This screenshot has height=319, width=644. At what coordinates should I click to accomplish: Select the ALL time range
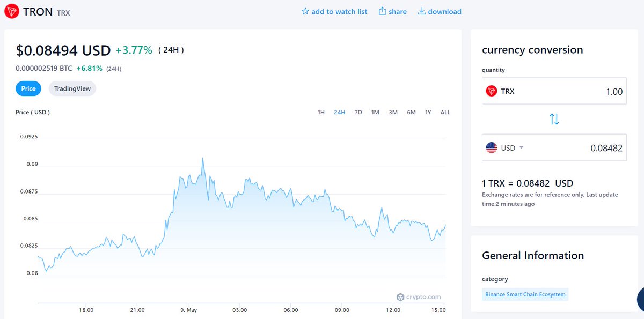[x=445, y=112]
